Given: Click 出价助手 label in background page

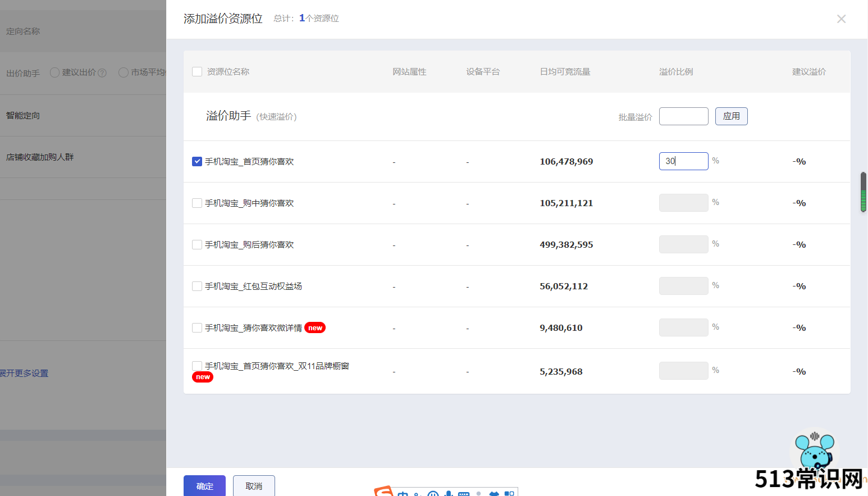Looking at the screenshot, I should tap(23, 74).
